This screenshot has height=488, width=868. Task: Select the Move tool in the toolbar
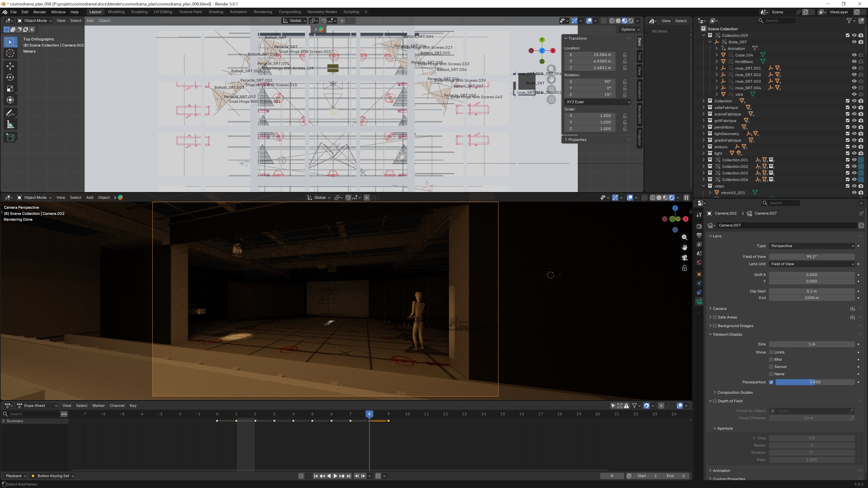tap(10, 66)
